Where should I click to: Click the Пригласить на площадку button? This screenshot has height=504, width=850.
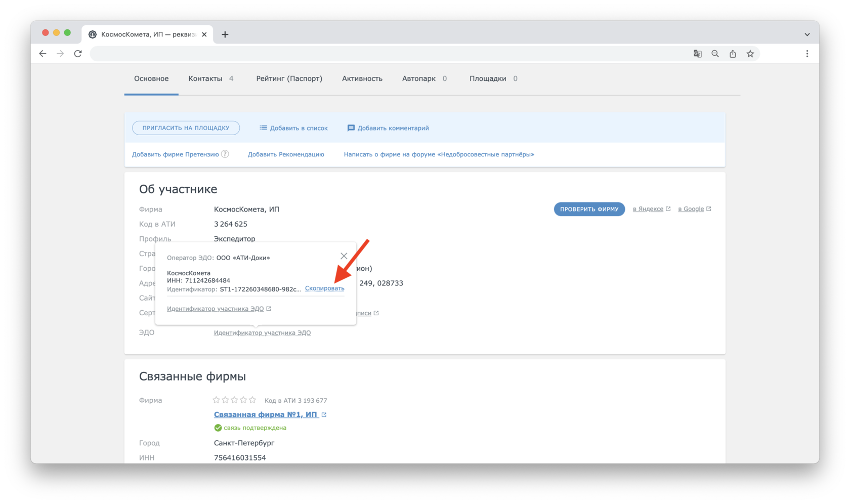pyautogui.click(x=186, y=128)
